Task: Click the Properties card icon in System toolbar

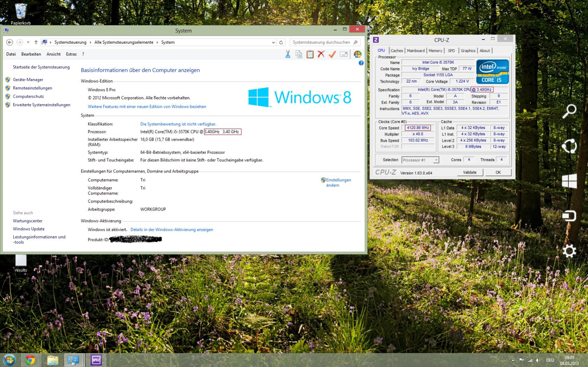Action: pyautogui.click(x=344, y=54)
